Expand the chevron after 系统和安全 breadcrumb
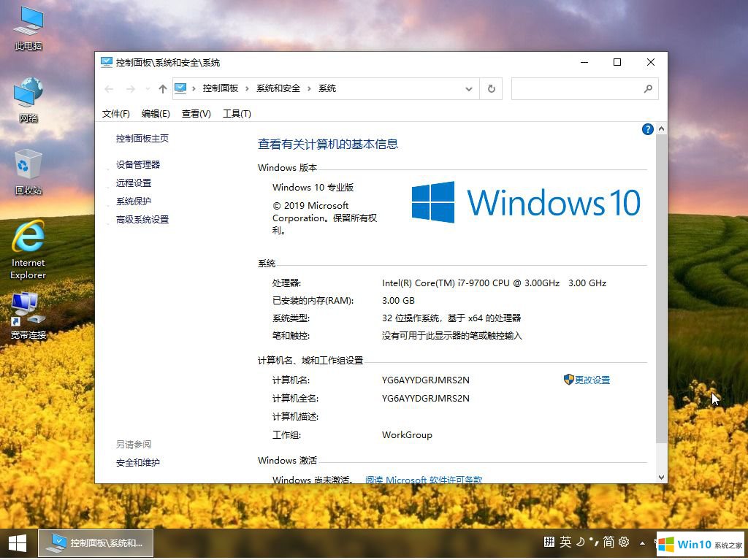Image resolution: width=748 pixels, height=560 pixels. [x=309, y=88]
